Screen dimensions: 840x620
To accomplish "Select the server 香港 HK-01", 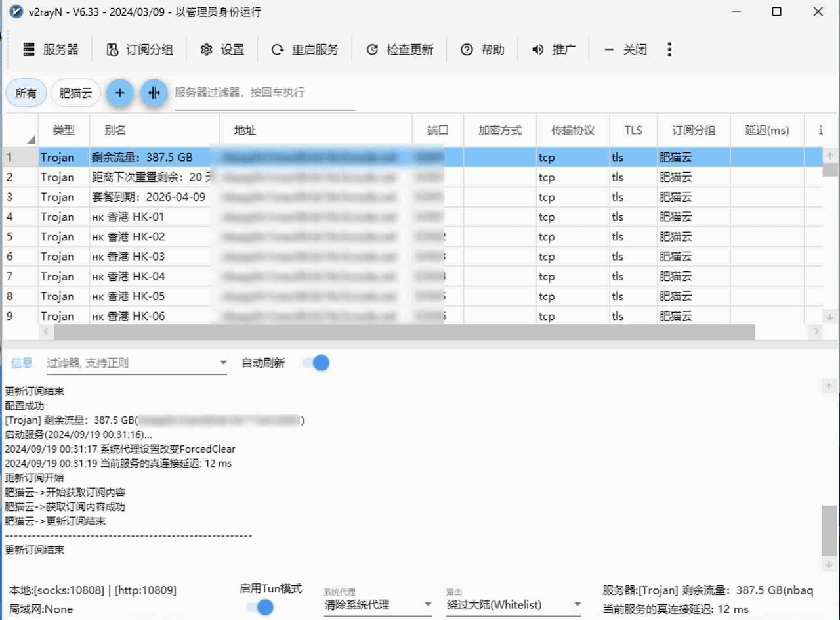I will (412, 217).
